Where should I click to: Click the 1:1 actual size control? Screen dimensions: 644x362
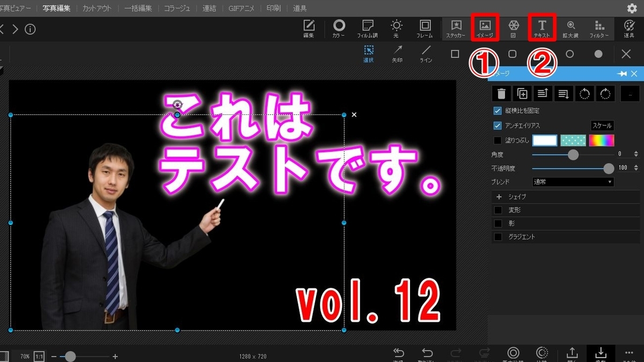(38, 356)
